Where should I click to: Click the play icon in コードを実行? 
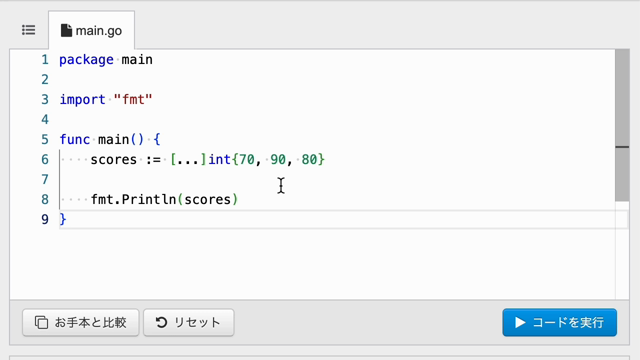(520, 322)
